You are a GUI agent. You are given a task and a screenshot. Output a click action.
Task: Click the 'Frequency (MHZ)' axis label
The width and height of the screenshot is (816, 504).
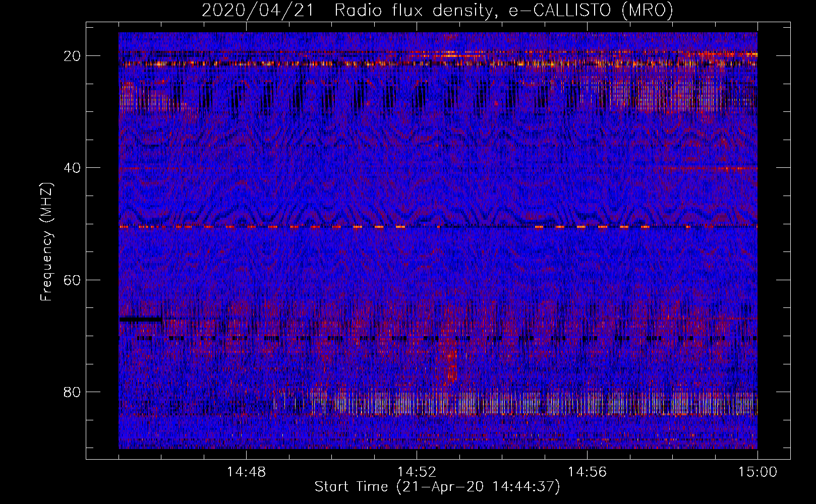tap(46, 242)
